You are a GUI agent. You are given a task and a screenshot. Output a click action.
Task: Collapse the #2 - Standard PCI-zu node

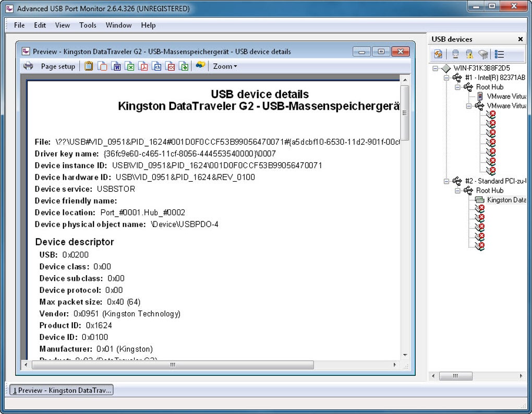coord(446,181)
